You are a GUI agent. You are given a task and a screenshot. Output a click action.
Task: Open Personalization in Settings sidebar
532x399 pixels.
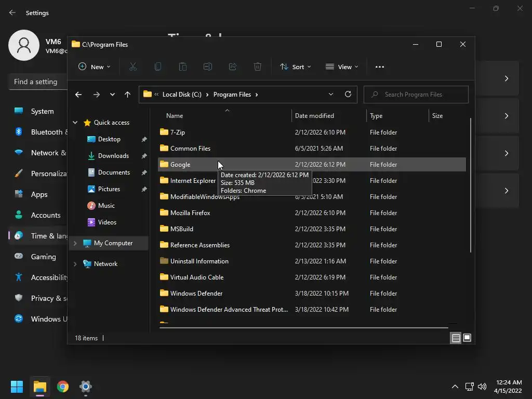point(38,174)
